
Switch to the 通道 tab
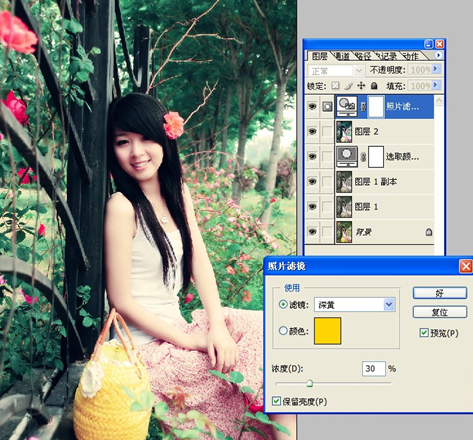(342, 56)
